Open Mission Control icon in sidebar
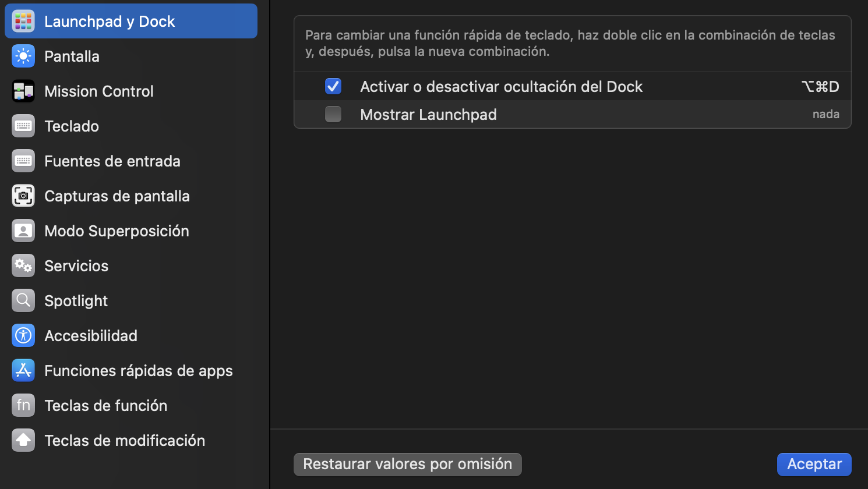The image size is (868, 489). click(x=23, y=91)
